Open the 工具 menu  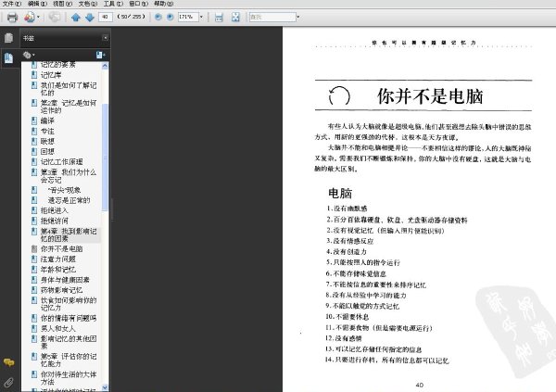click(113, 4)
